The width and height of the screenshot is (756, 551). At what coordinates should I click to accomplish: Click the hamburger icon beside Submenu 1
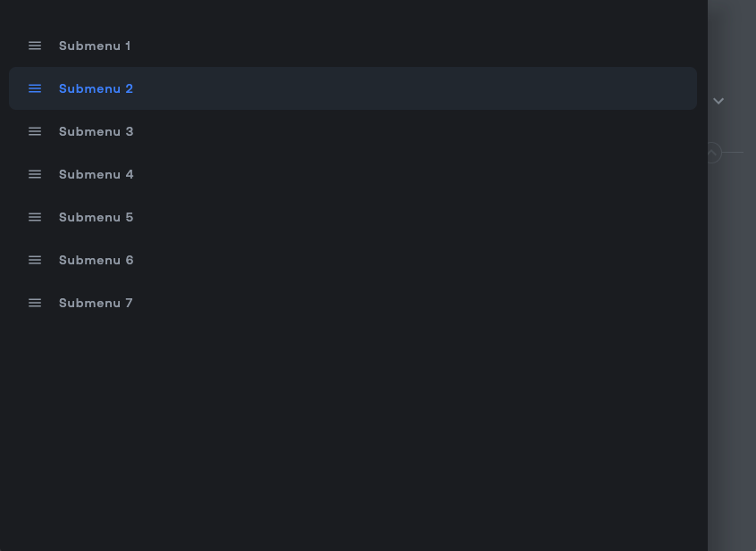[x=35, y=46]
